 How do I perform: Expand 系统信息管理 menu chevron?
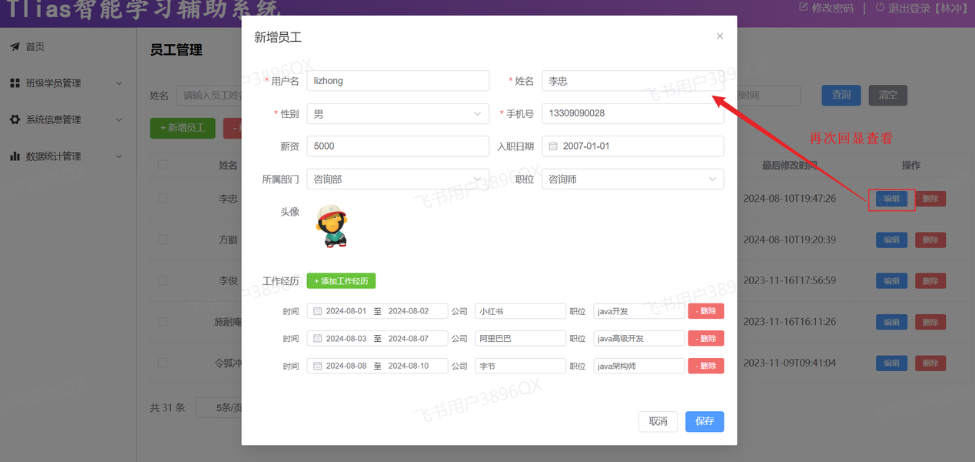click(119, 120)
